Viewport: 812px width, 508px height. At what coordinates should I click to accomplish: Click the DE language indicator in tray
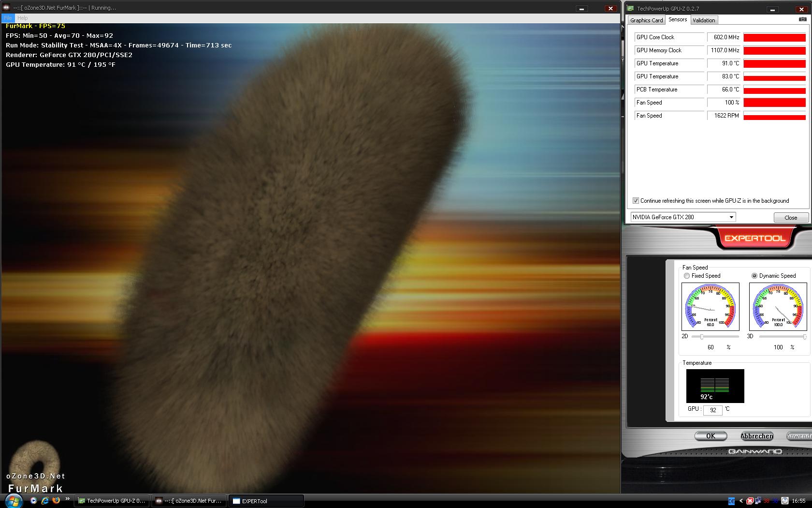click(x=731, y=501)
